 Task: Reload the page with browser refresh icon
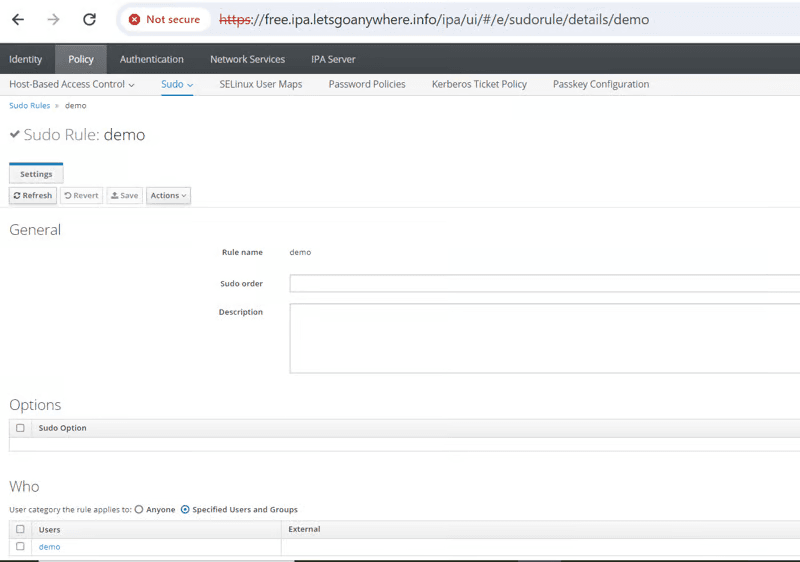point(89,19)
